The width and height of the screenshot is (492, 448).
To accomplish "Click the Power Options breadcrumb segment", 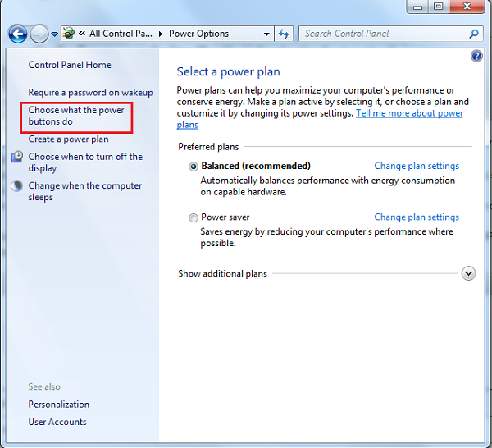I will point(198,34).
